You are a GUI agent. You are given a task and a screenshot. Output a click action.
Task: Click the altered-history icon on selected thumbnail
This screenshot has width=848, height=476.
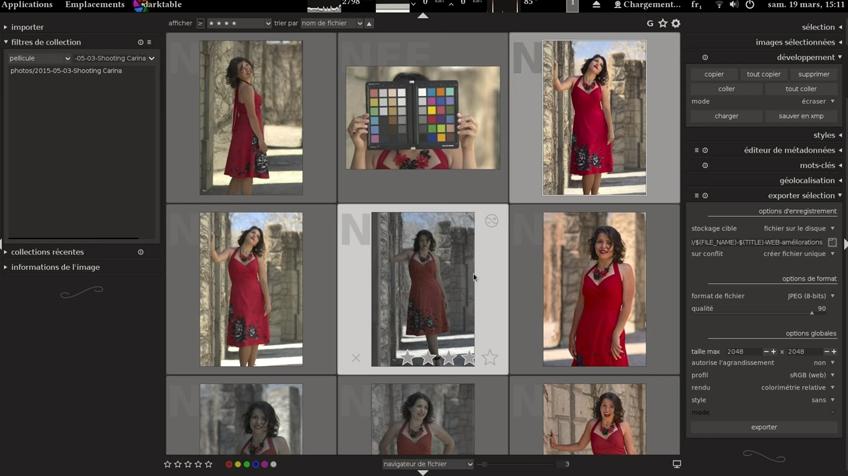pyautogui.click(x=491, y=221)
